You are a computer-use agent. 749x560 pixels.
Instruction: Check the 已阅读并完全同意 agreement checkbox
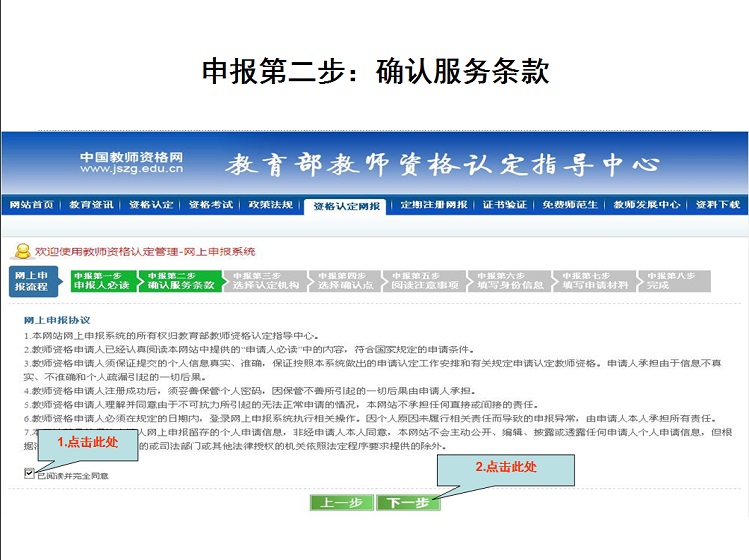point(29,474)
